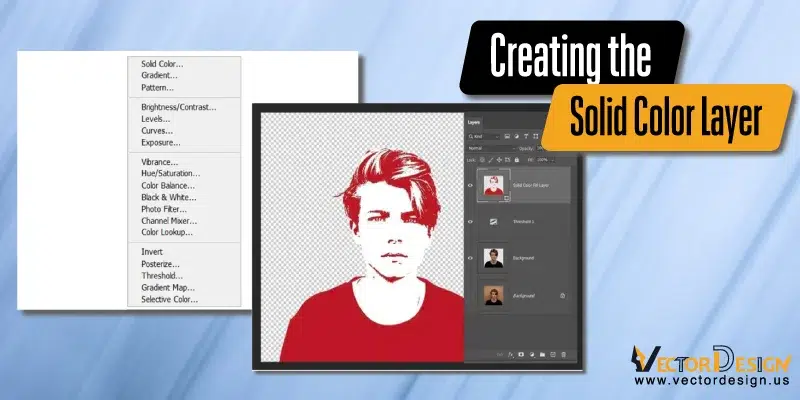The image size is (800, 400).
Task: Click Invert menu item
Action: pyautogui.click(x=152, y=252)
